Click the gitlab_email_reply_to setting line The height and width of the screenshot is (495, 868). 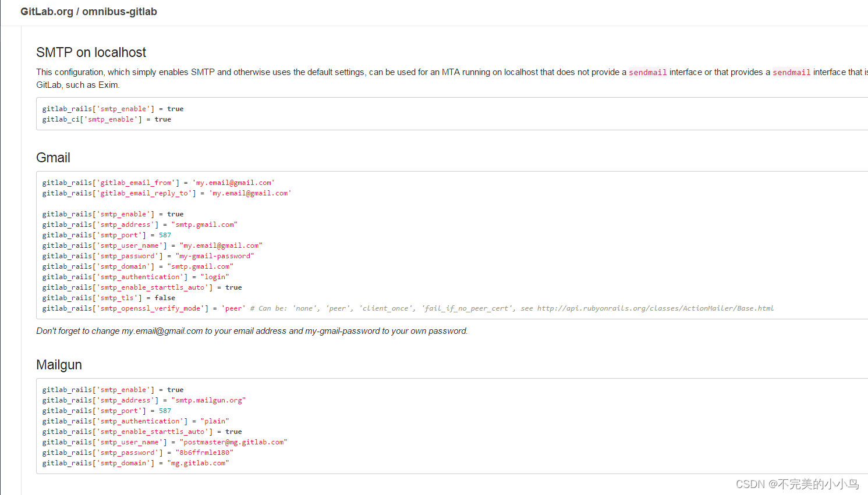(166, 193)
